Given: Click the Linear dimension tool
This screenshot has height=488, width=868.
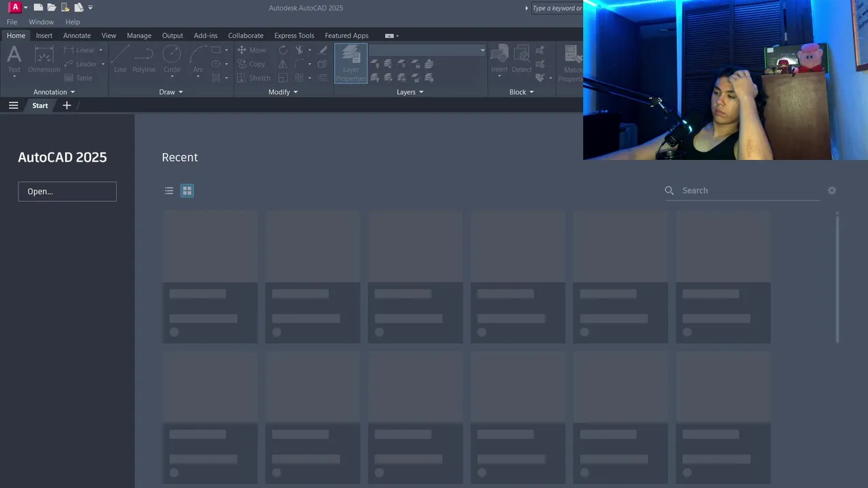Looking at the screenshot, I should click(79, 50).
